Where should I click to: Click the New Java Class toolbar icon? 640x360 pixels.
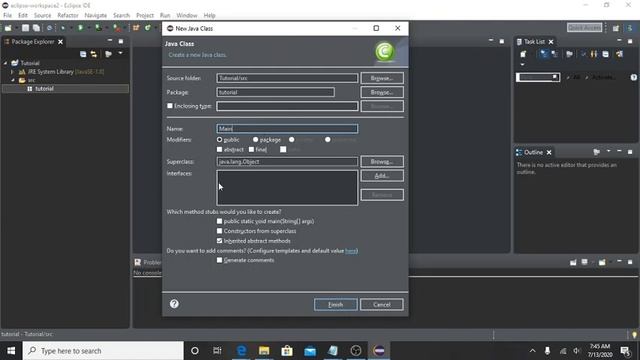coord(147,28)
